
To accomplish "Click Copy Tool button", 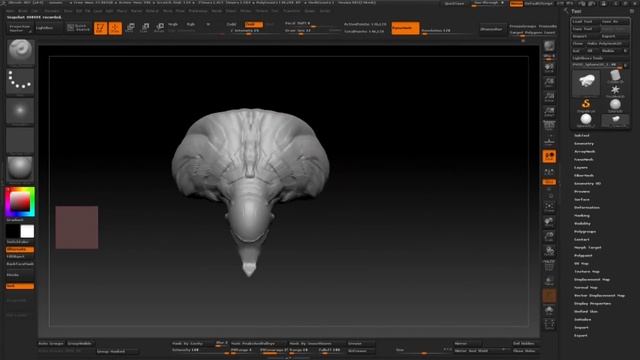I will click(x=585, y=29).
